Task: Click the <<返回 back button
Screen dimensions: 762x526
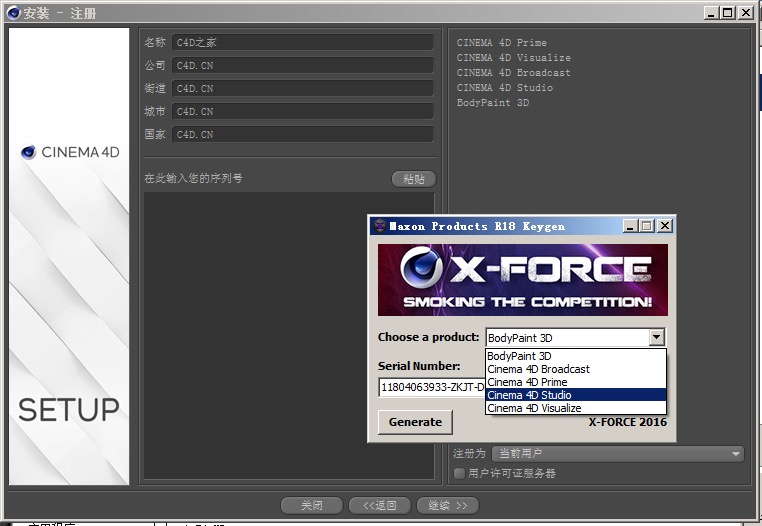Action: tap(380, 505)
